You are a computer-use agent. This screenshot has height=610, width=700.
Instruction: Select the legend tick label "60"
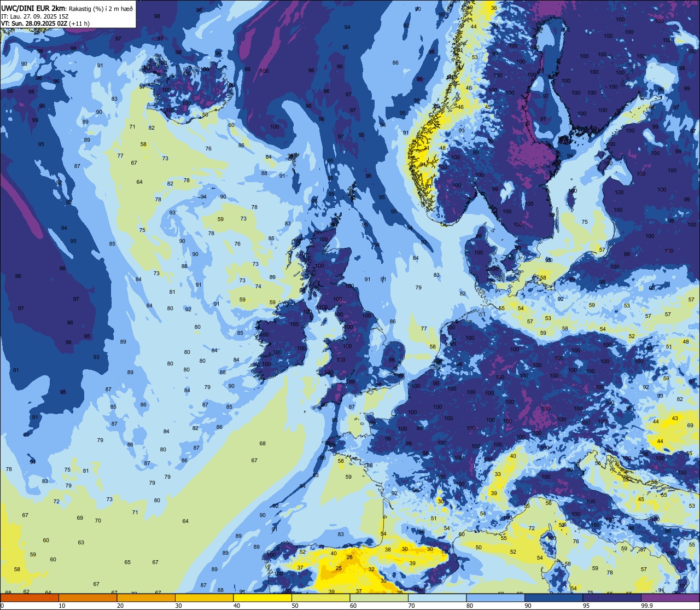[353, 606]
